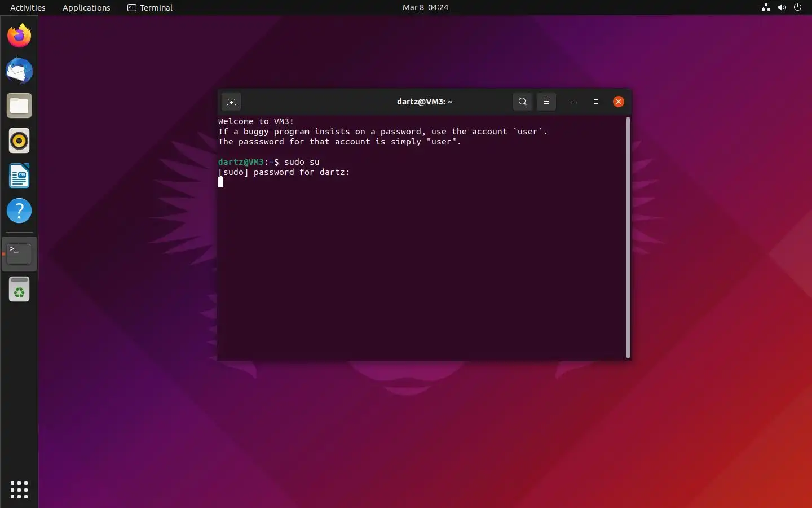Close the terminal window
The width and height of the screenshot is (812, 508).
pyautogui.click(x=619, y=102)
